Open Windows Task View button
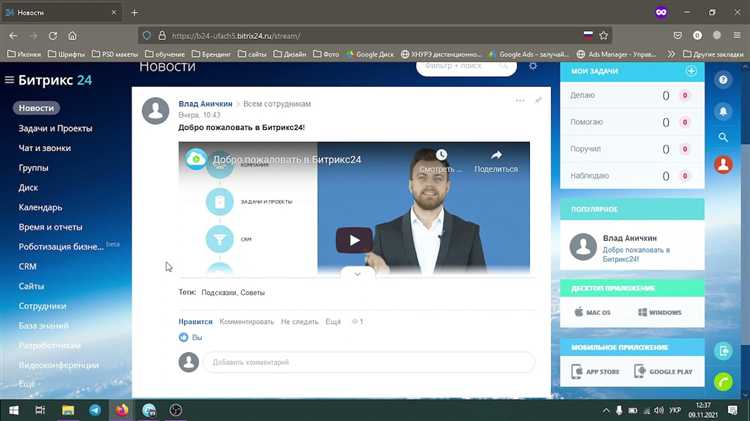The image size is (750, 421). pyautogui.click(x=40, y=410)
